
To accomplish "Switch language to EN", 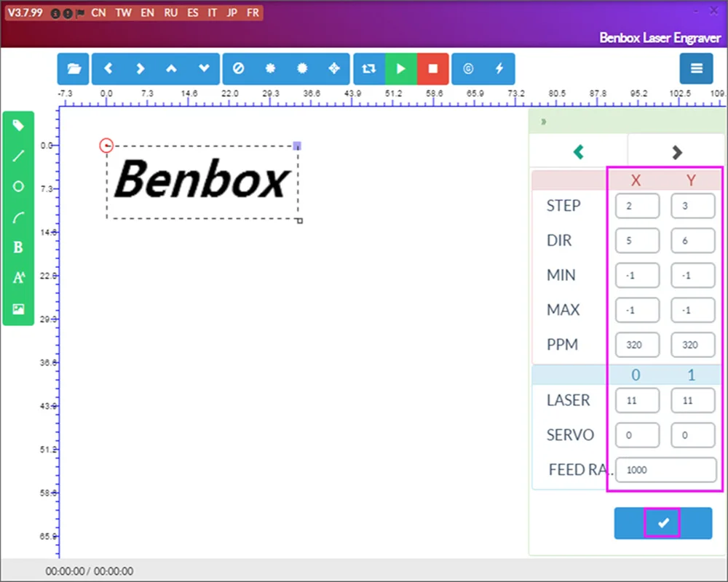I will tap(148, 13).
